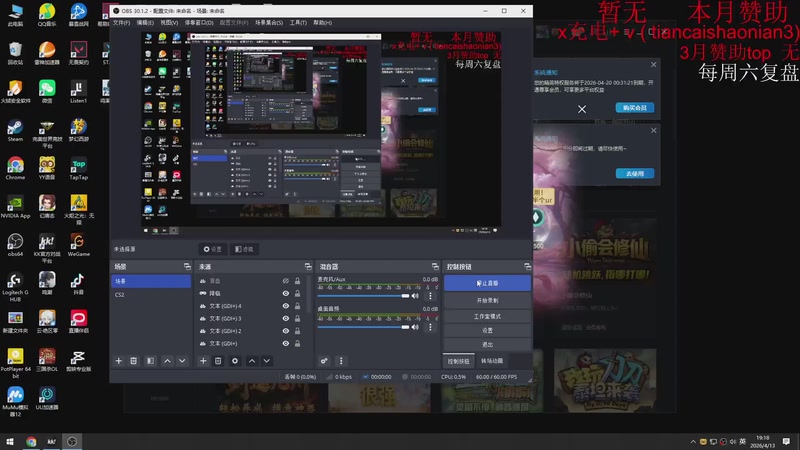Viewport: 800px width, 450px height.
Task: Click the kk! app icon in the taskbar
Action: tap(52, 441)
